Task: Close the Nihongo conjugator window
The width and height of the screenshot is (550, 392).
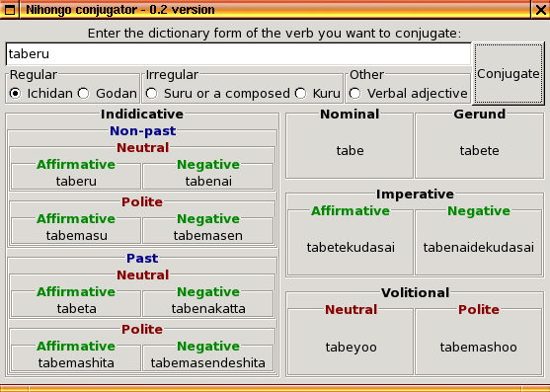Action: coord(540,10)
